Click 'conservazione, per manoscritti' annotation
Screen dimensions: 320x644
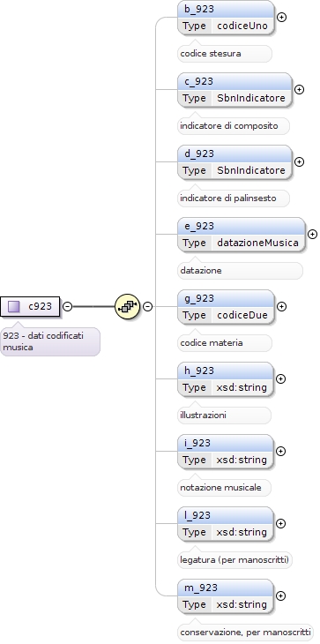point(245,632)
